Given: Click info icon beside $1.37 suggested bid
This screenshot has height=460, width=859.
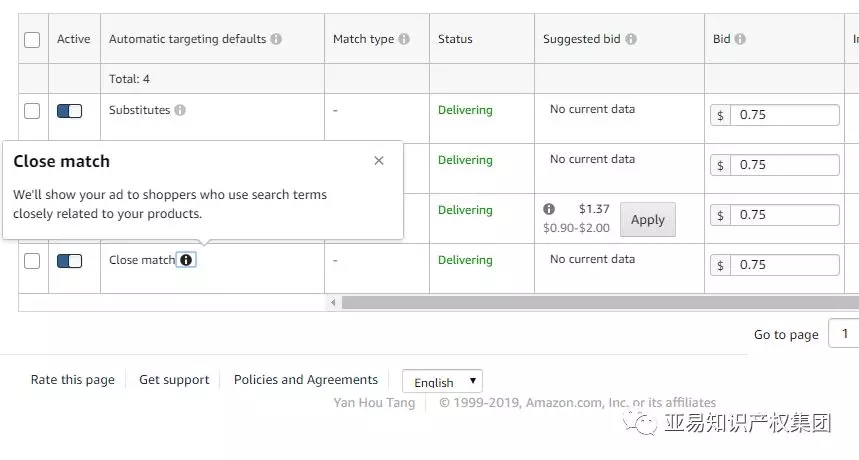Looking at the screenshot, I should [549, 209].
